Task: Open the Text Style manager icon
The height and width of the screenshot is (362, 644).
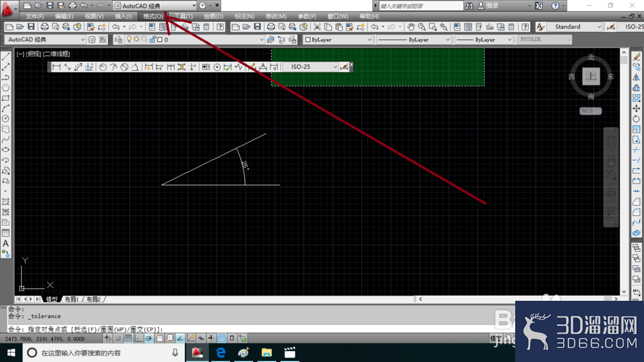Action: (540, 27)
